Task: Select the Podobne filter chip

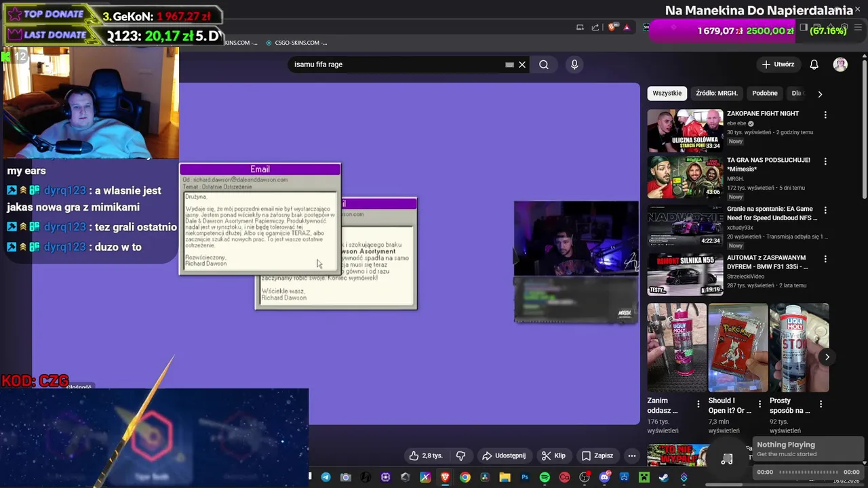Action: (x=765, y=94)
